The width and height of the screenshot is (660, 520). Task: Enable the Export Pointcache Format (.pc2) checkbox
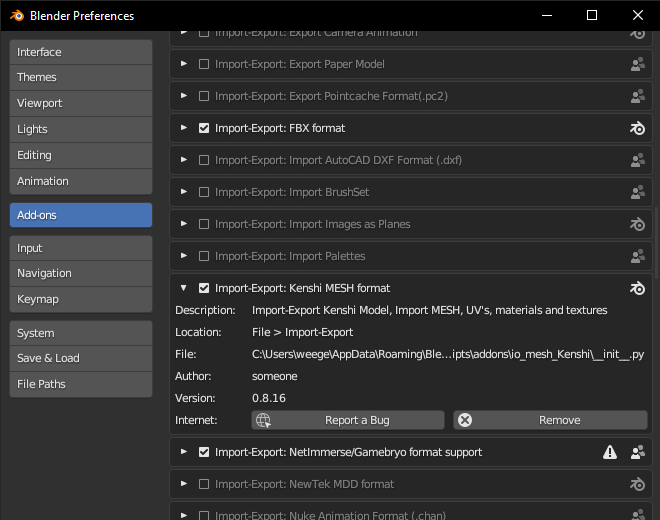[x=204, y=96]
